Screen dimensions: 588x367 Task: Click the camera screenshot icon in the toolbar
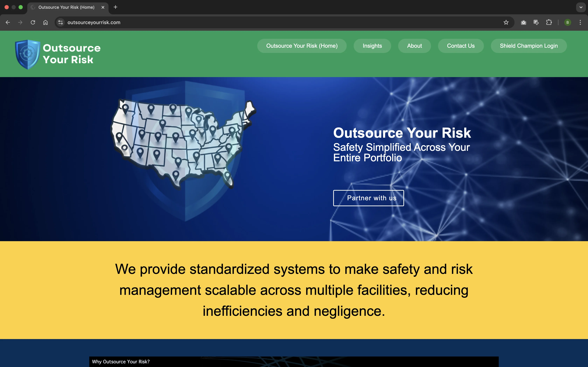(523, 22)
